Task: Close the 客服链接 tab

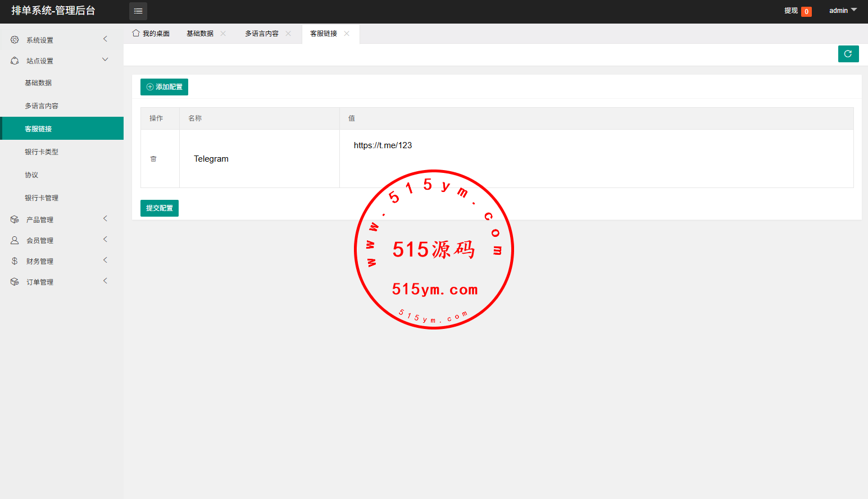Action: tap(347, 34)
